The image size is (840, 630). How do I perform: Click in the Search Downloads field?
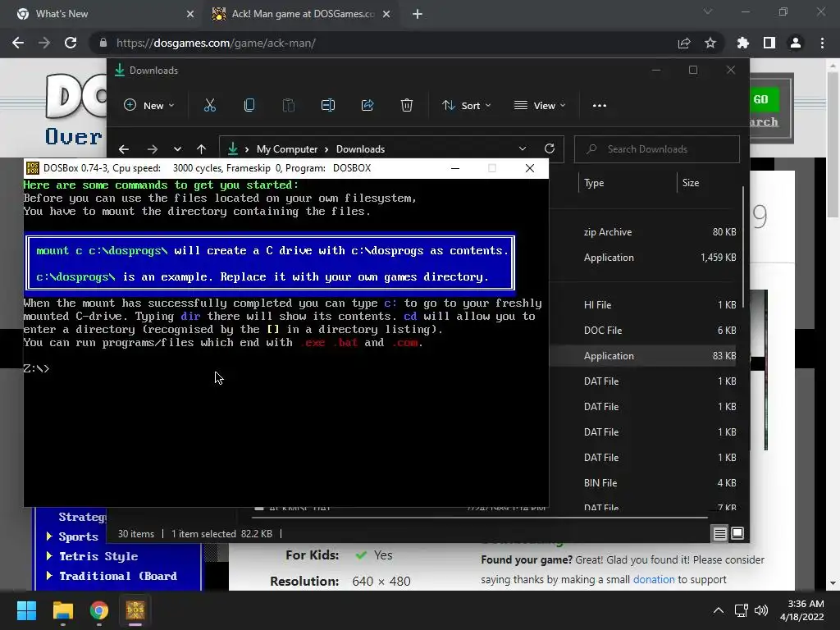657,149
